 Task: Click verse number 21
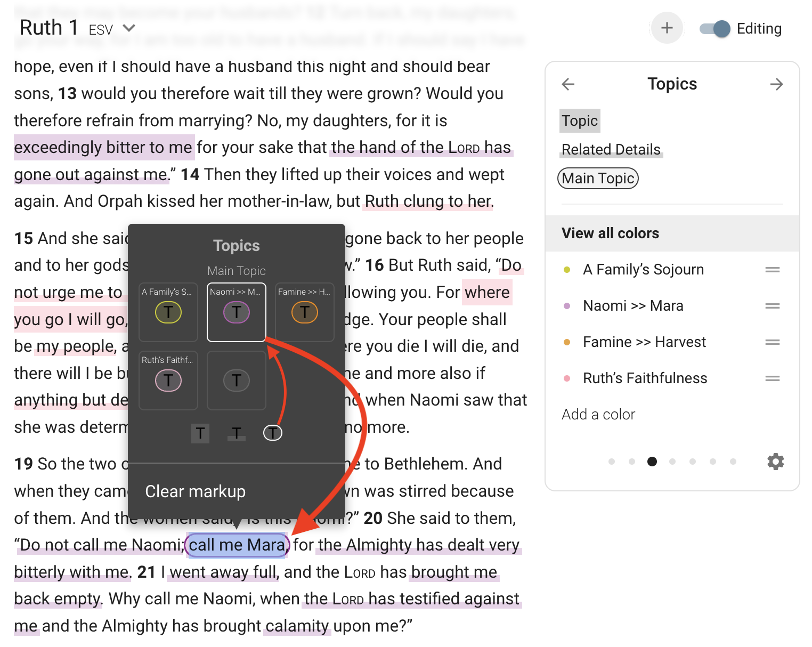pyautogui.click(x=147, y=572)
